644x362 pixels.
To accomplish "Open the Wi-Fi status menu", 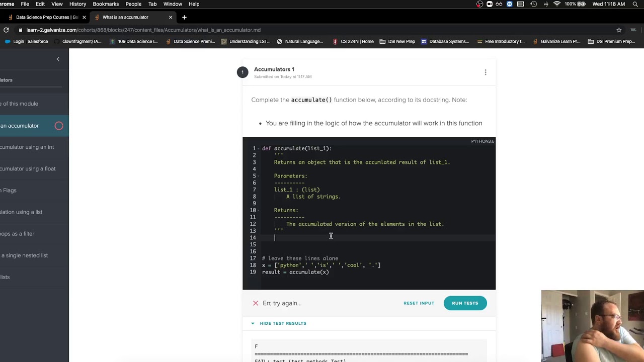I will [x=557, y=4].
